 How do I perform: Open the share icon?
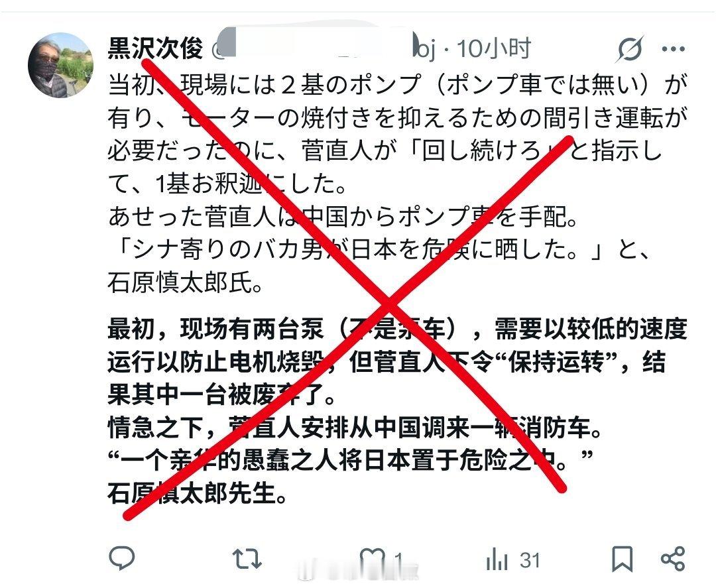point(673,558)
